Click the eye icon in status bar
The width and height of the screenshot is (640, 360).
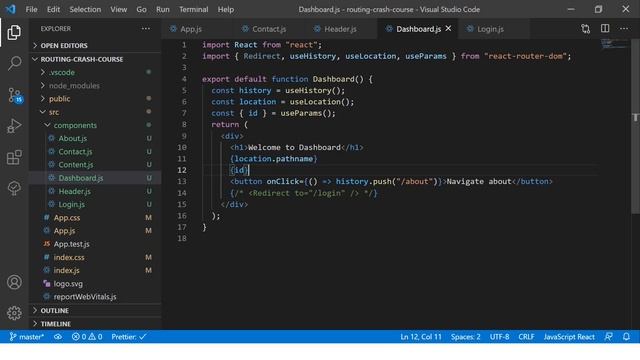pos(58,337)
